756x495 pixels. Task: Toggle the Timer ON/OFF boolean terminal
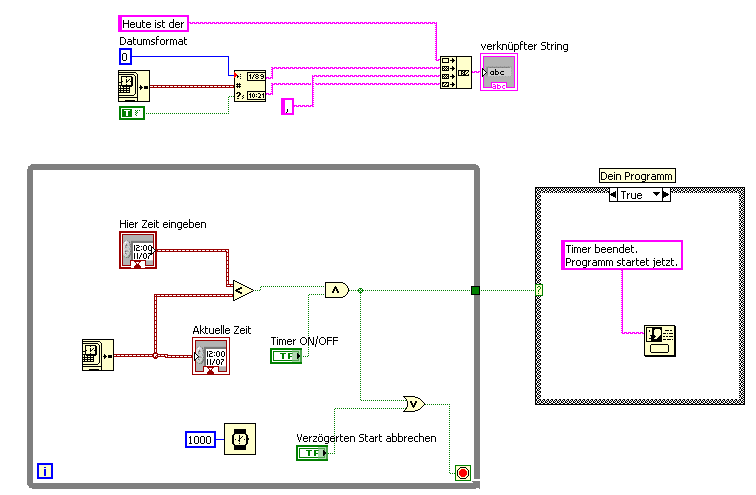coord(286,356)
